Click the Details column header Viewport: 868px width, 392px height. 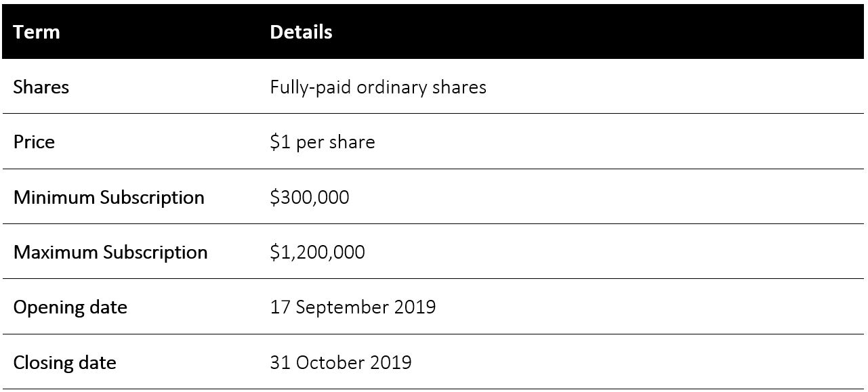pos(301,32)
